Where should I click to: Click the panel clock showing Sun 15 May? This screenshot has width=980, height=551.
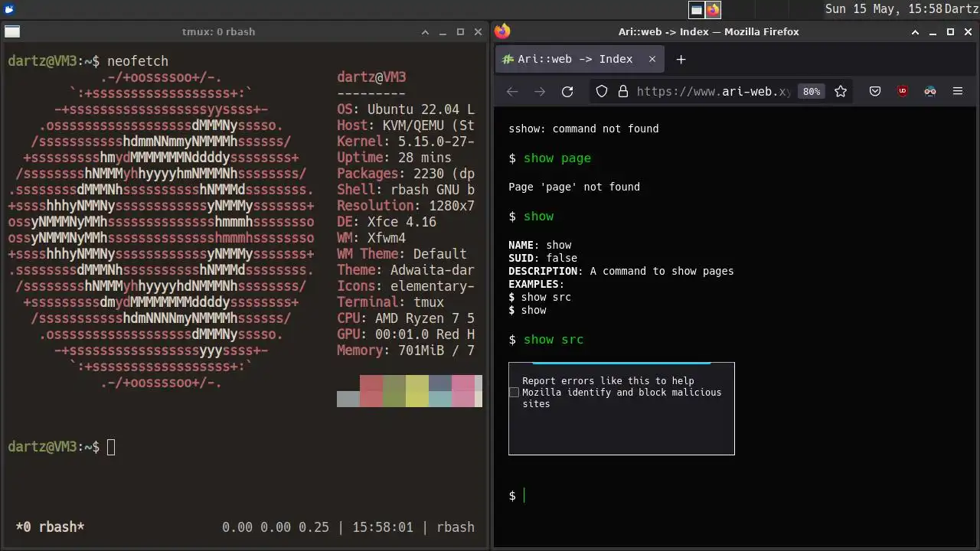(x=884, y=9)
